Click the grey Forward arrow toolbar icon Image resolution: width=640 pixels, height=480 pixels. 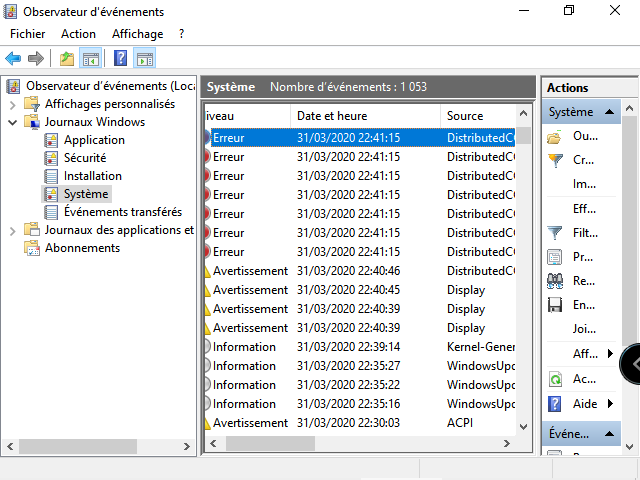coord(36,58)
